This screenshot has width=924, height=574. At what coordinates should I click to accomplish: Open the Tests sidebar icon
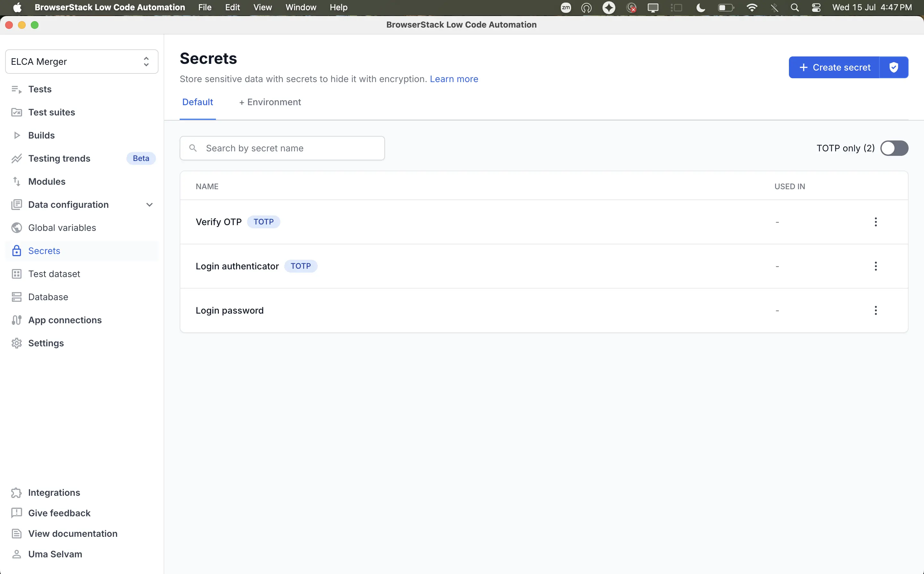(16, 89)
